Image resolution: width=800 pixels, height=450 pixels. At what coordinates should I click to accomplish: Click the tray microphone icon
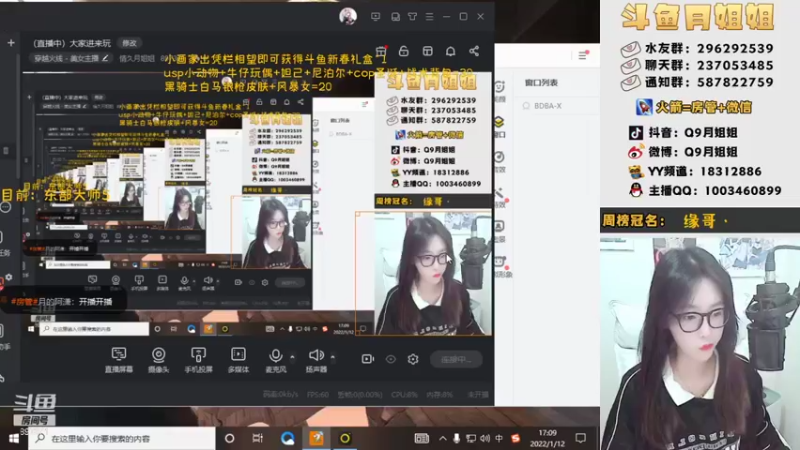tap(457, 438)
